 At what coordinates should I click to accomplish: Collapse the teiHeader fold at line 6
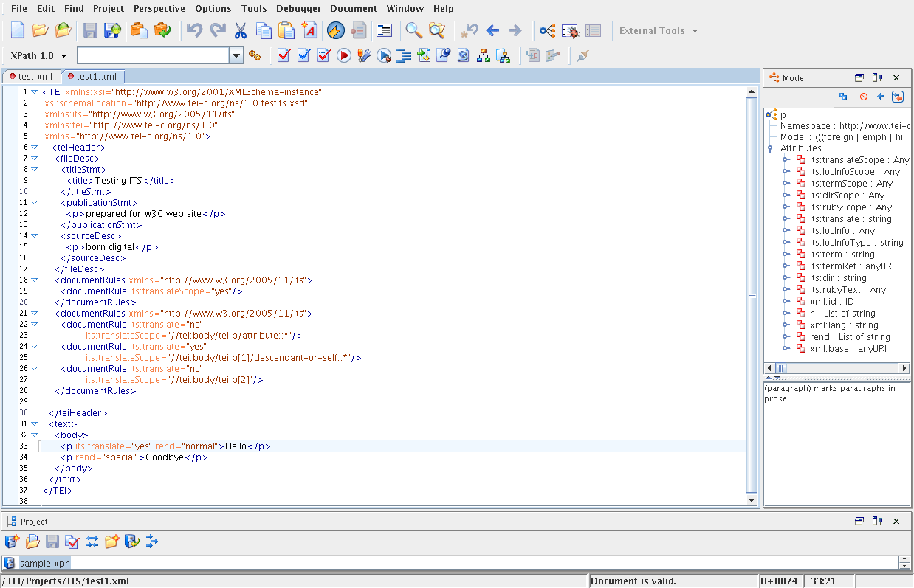click(x=34, y=147)
